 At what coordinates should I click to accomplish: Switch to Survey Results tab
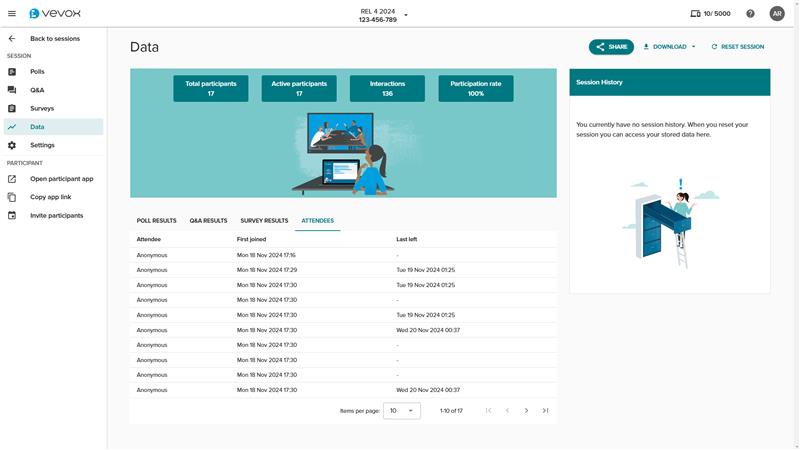click(264, 221)
